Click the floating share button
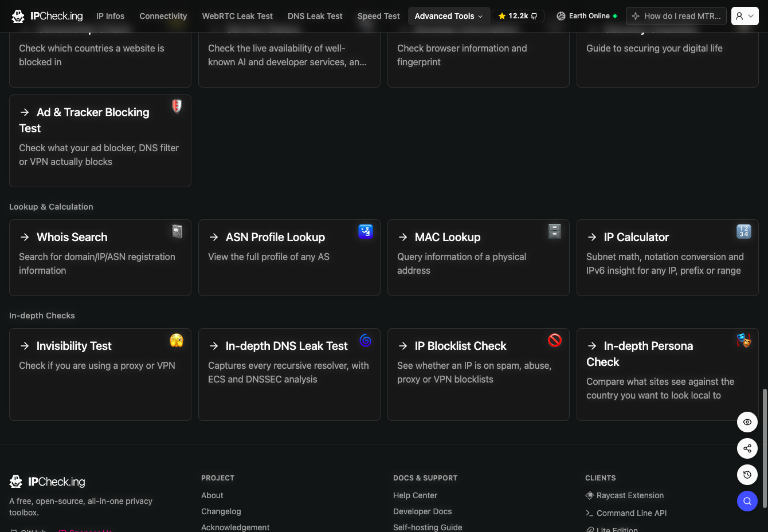The width and height of the screenshot is (768, 532). click(747, 448)
